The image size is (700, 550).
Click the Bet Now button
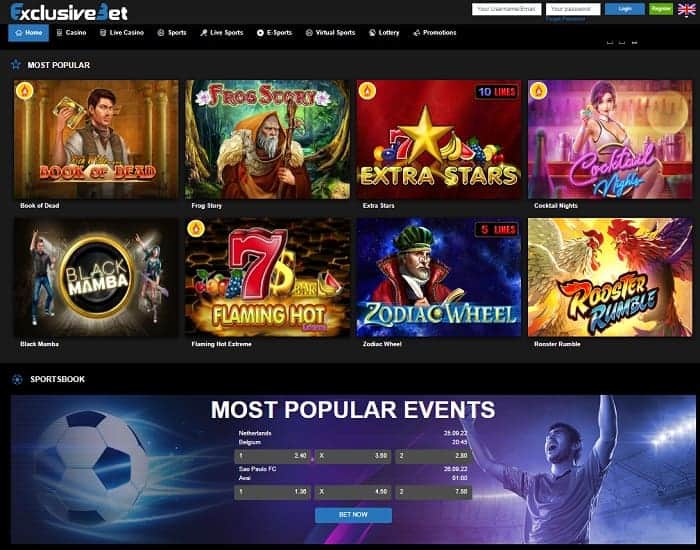353,515
